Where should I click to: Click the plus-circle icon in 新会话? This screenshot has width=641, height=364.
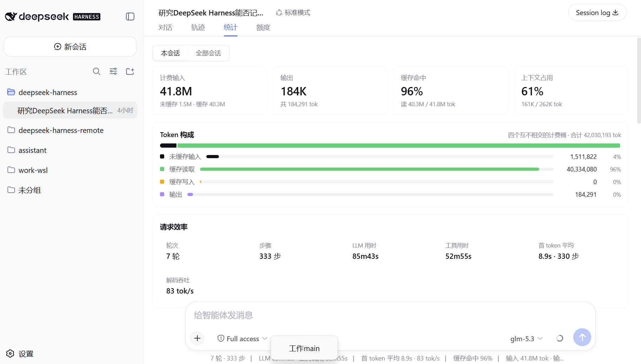(58, 47)
